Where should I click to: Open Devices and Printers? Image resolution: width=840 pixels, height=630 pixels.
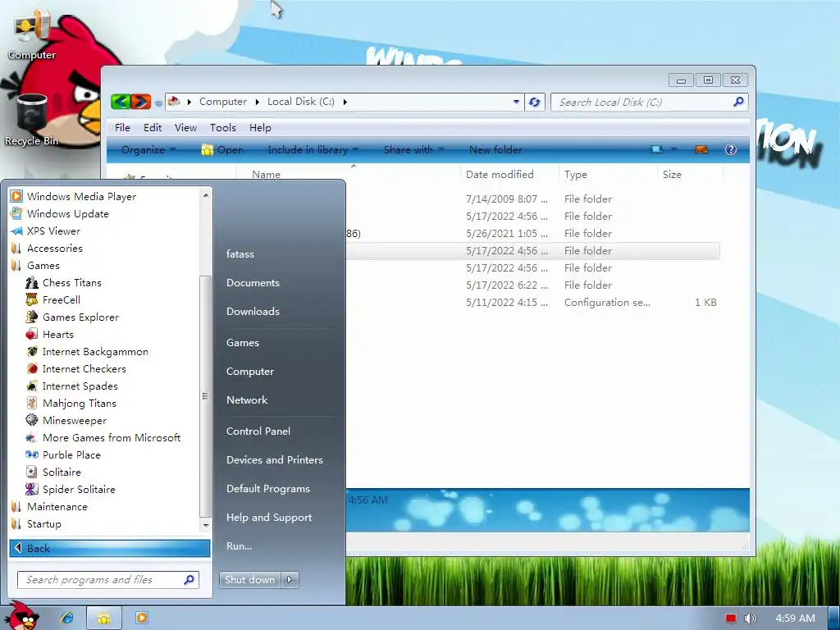pos(274,460)
